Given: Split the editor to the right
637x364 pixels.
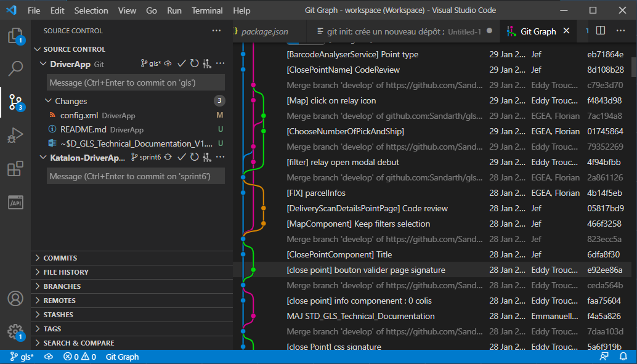Looking at the screenshot, I should coord(601,31).
